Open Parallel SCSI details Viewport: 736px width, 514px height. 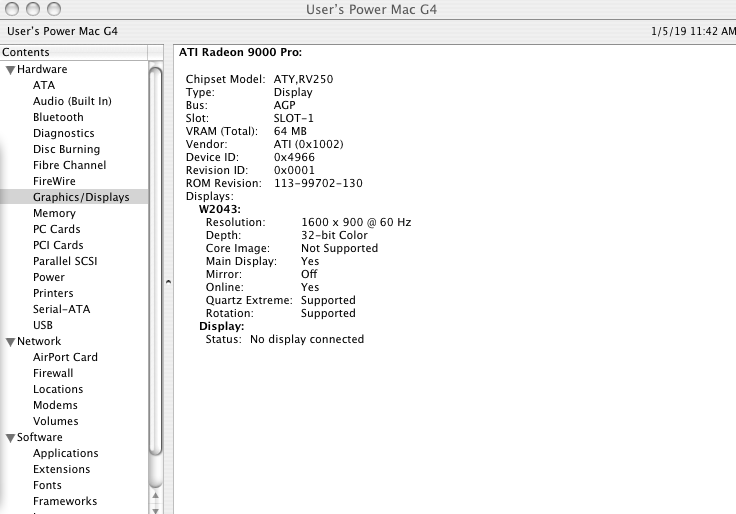tap(65, 261)
